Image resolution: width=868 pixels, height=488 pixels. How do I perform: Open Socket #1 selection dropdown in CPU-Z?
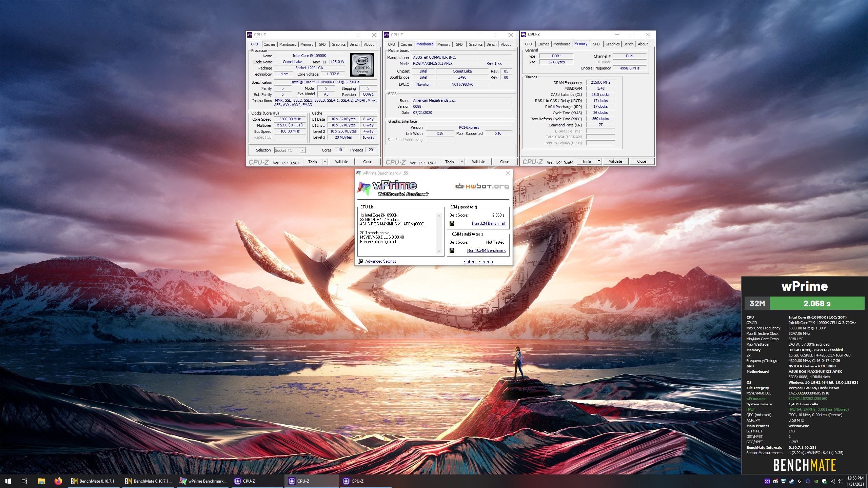[x=290, y=150]
